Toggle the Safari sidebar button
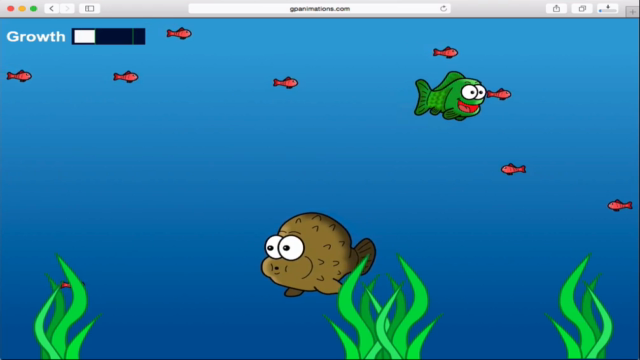The width and height of the screenshot is (640, 360). click(89, 9)
